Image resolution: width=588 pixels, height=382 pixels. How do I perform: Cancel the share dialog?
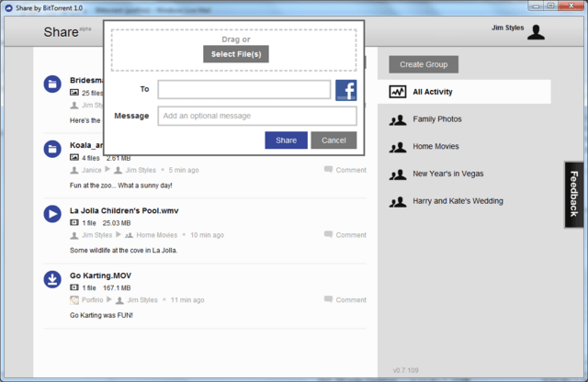[334, 140]
